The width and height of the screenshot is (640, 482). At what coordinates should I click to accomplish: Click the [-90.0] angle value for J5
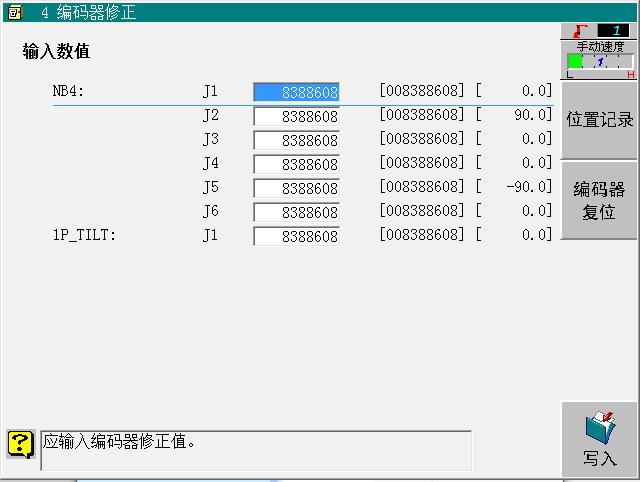[514, 187]
